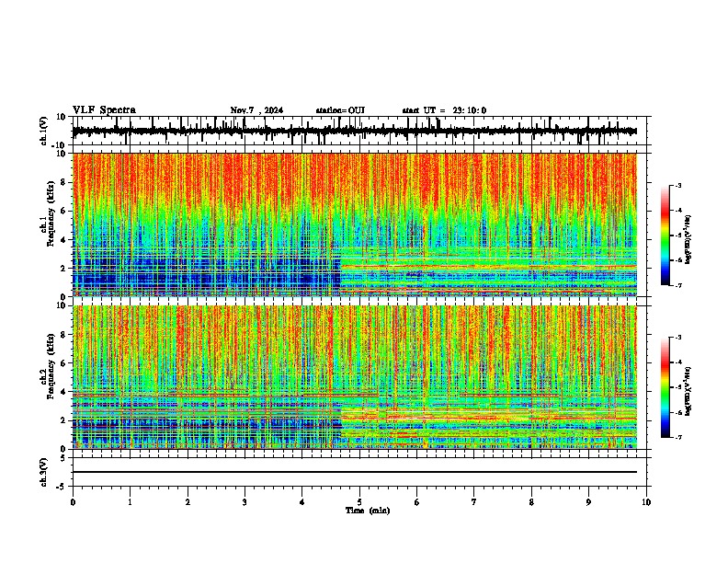Click the log(PSD) label beside ch.1 color bar

[688, 240]
